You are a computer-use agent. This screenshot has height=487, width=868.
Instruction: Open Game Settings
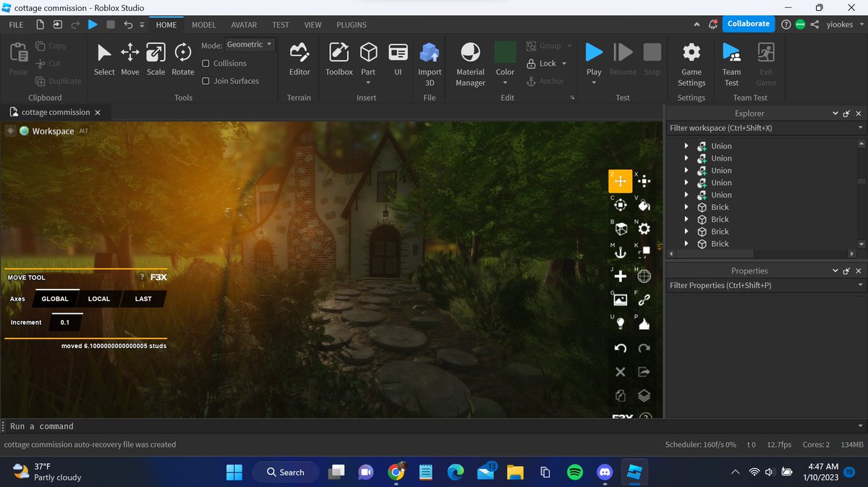pos(692,64)
